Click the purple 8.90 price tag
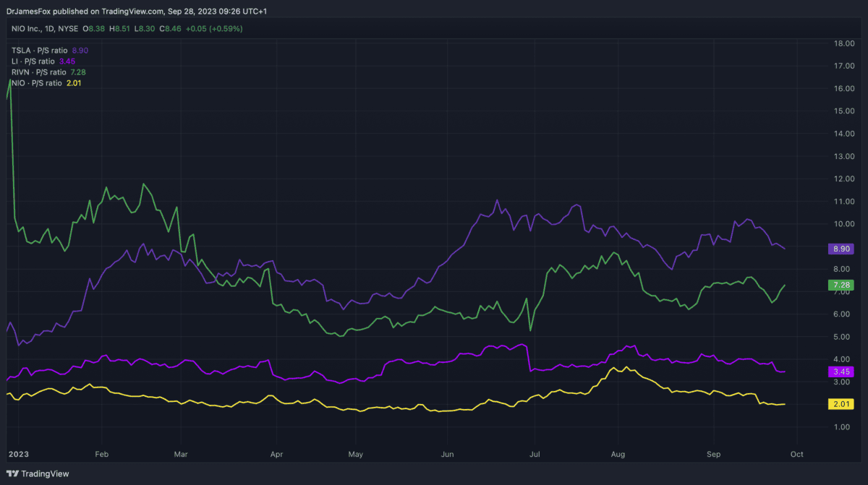This screenshot has height=485, width=868. [840, 249]
